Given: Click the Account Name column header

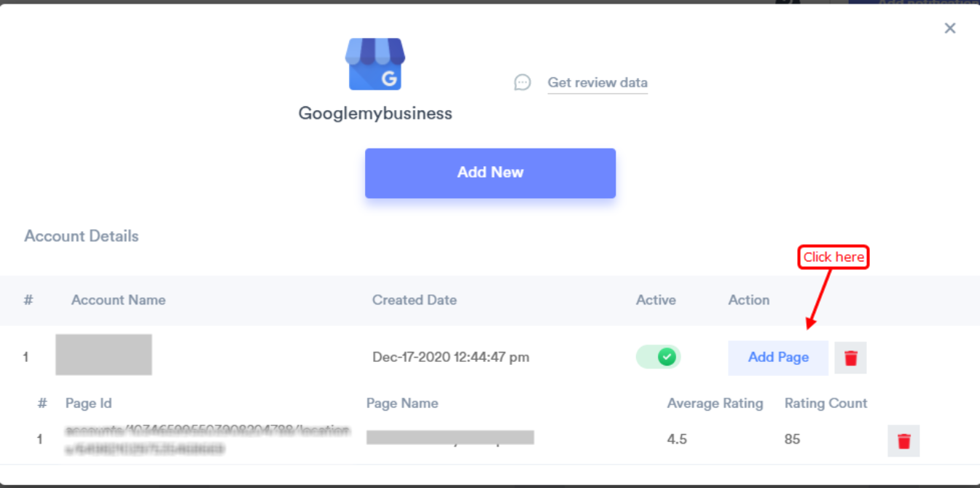Looking at the screenshot, I should tap(118, 300).
